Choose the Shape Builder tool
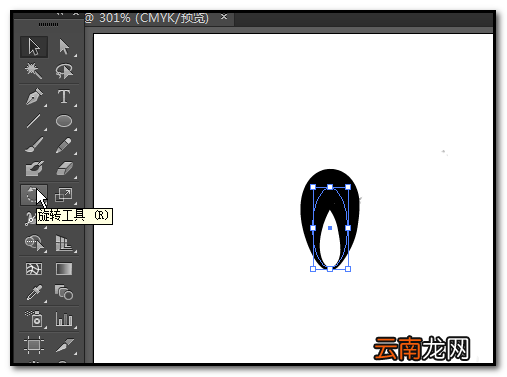 coord(34,243)
